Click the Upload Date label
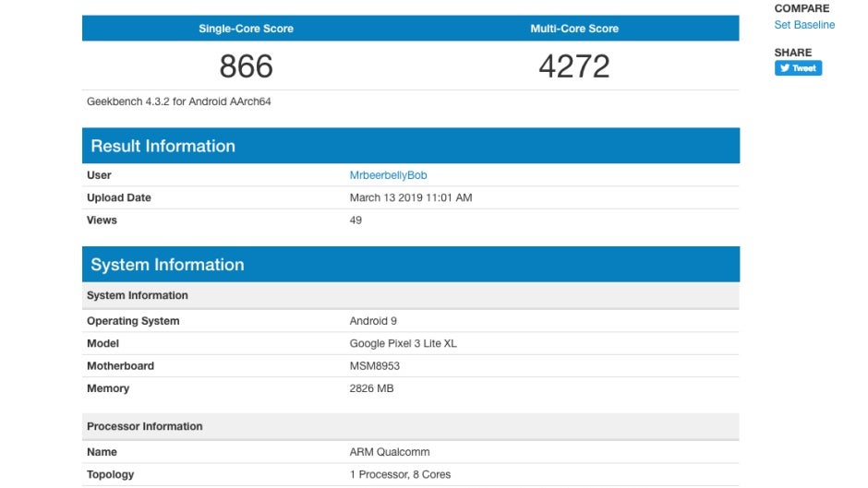The image size is (868, 488). [118, 197]
